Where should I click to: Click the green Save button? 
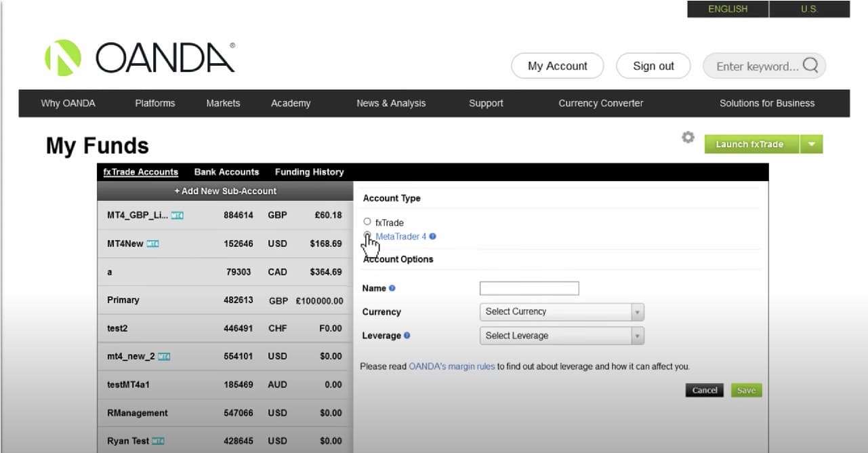tap(746, 391)
